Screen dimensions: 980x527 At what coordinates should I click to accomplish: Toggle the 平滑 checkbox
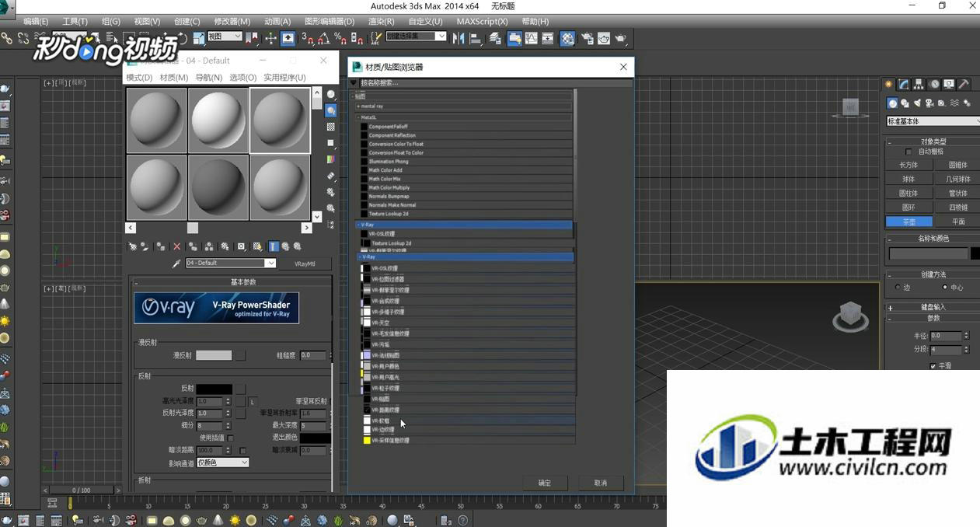933,365
